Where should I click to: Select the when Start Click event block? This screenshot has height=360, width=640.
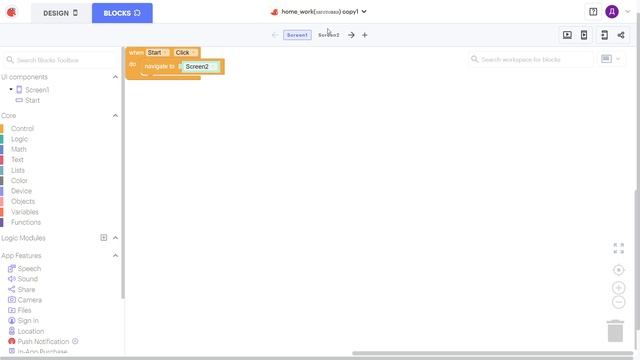137,53
